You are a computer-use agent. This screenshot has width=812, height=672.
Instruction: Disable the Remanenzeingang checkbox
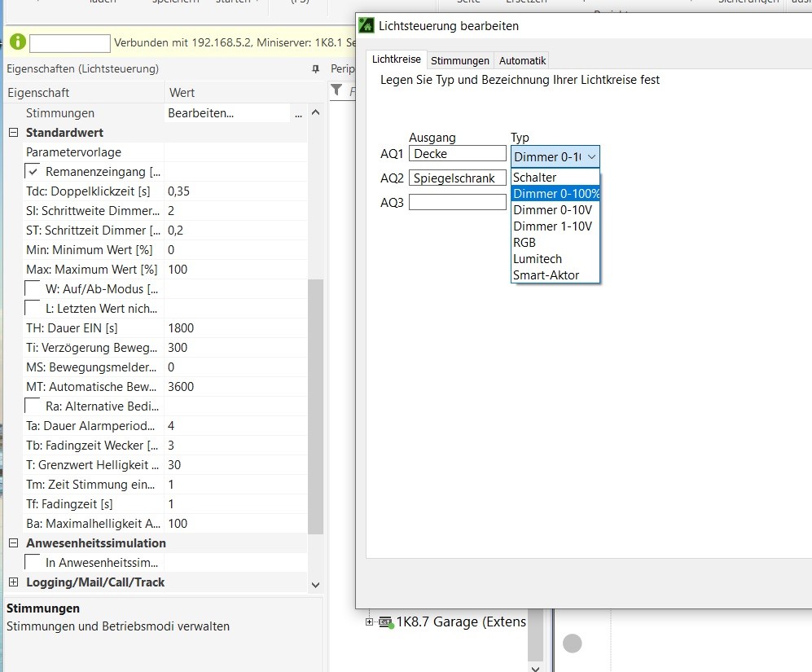[x=33, y=172]
